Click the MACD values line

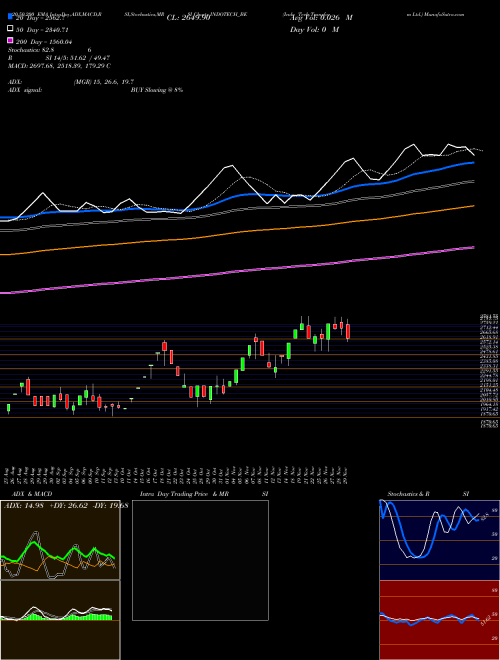tap(59, 66)
